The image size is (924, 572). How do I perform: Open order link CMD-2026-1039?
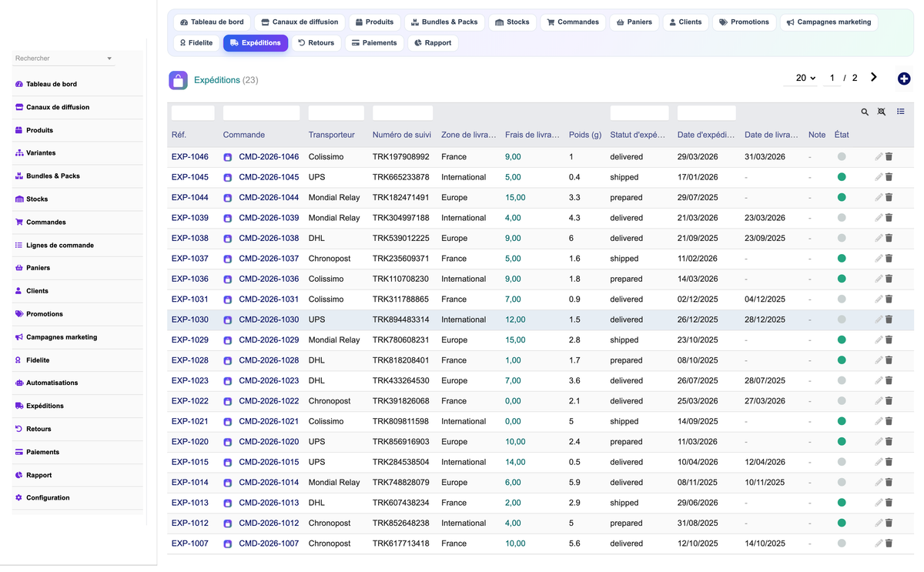(x=269, y=218)
